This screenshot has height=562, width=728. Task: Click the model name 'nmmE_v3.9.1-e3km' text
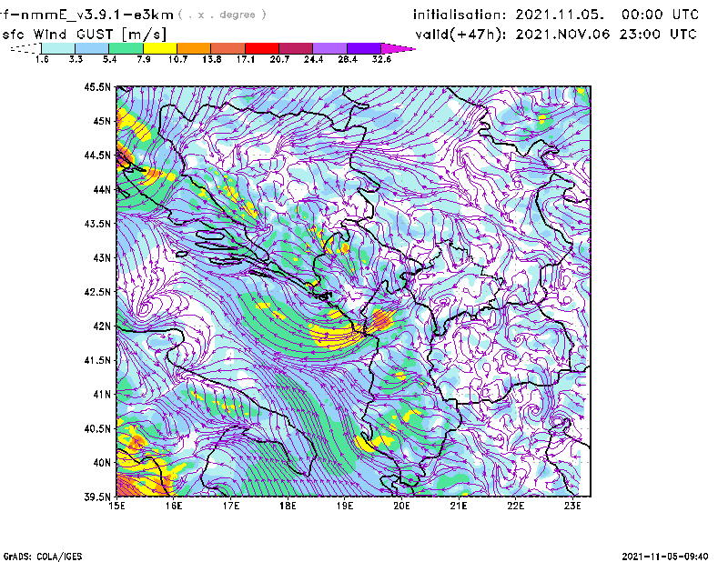[97, 15]
